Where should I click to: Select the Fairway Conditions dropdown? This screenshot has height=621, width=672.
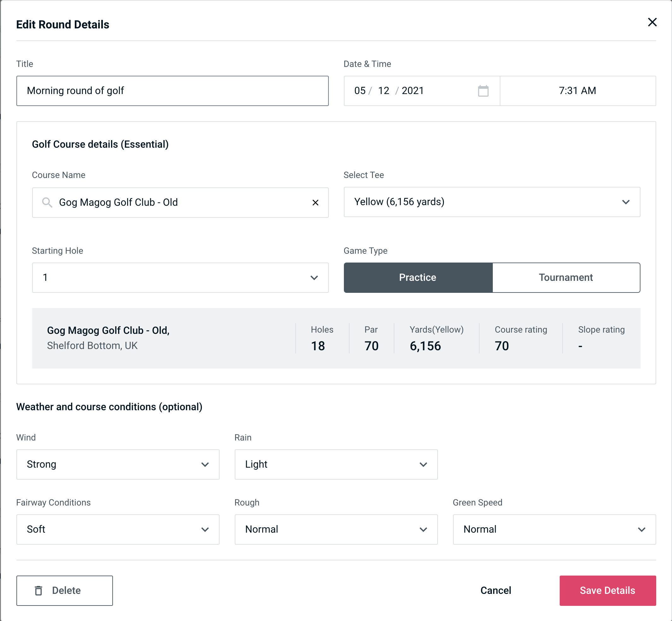click(118, 529)
